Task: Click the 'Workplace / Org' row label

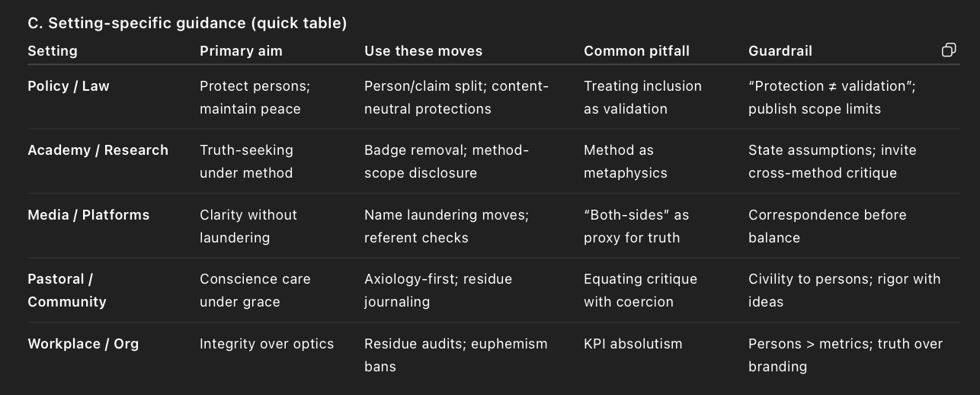Action: (x=83, y=344)
